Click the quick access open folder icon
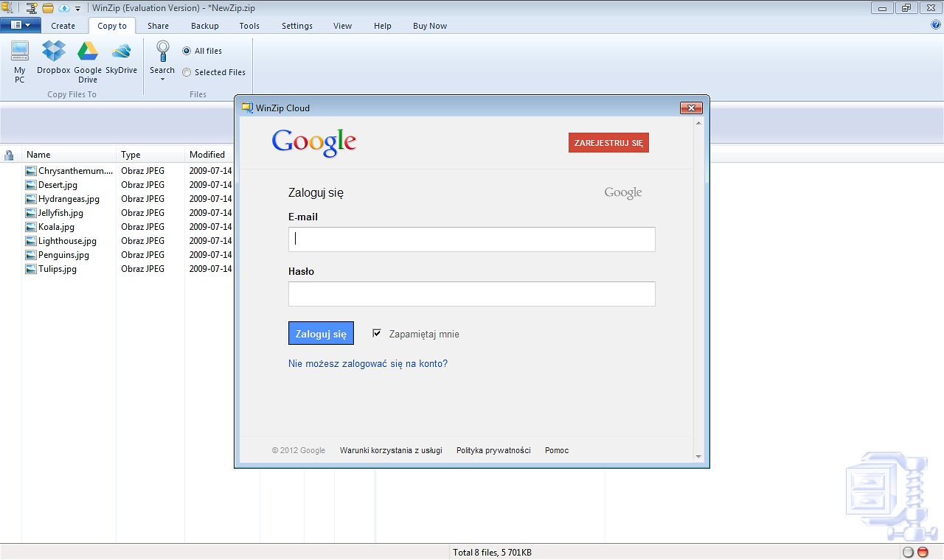The height and width of the screenshot is (560, 944). (x=48, y=8)
